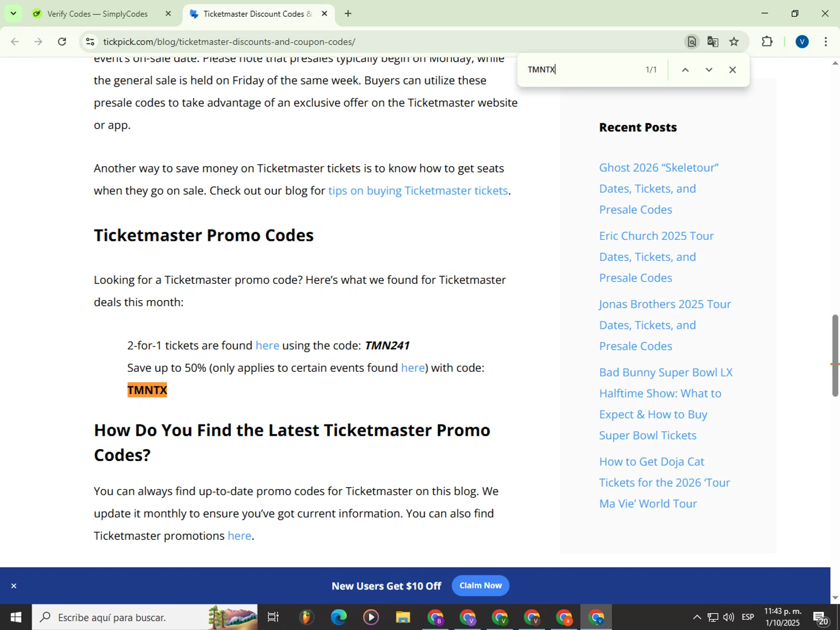Open Microsoft Edge from the taskbar

click(x=338, y=617)
